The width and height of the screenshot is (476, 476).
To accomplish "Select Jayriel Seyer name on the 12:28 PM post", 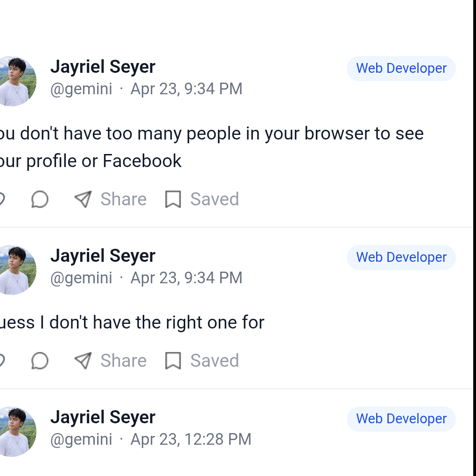I will [x=103, y=417].
